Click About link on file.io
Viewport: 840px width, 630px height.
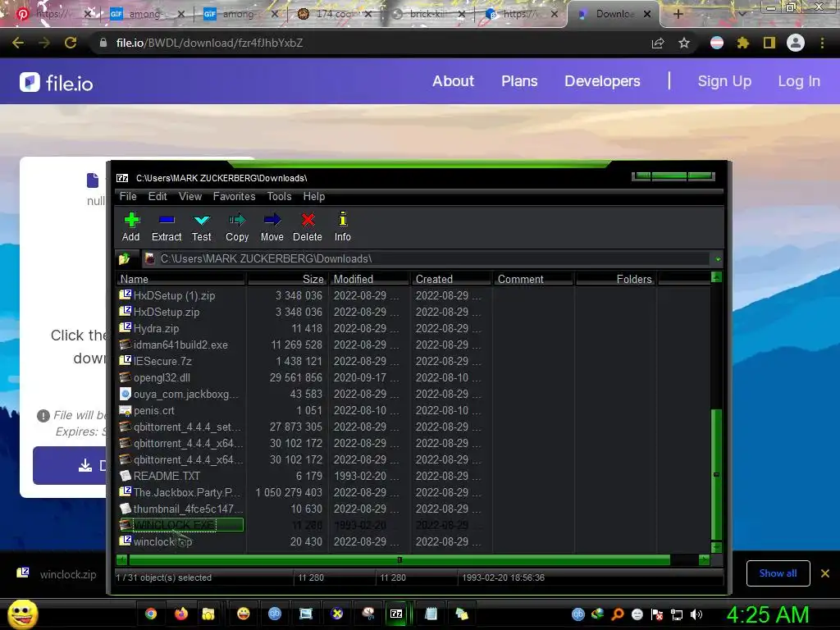tap(453, 81)
